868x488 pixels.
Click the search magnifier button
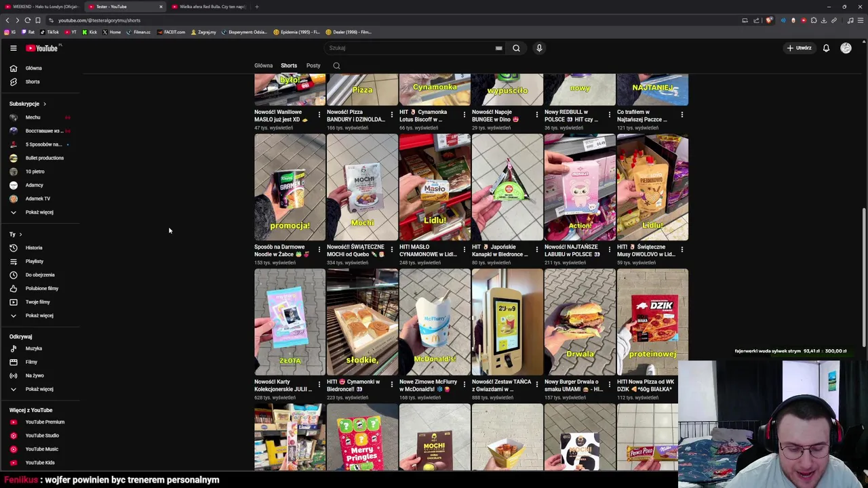(516, 48)
